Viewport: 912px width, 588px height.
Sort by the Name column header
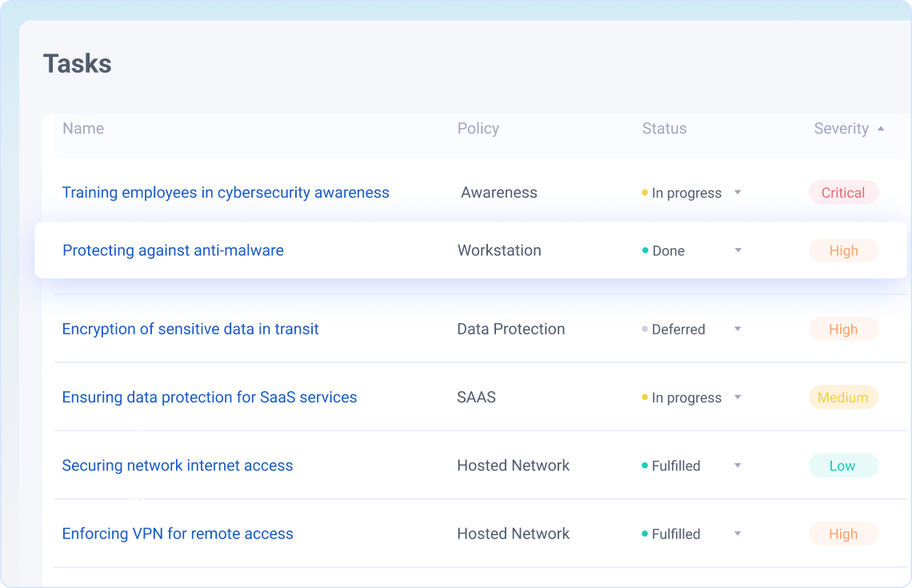coord(83,129)
